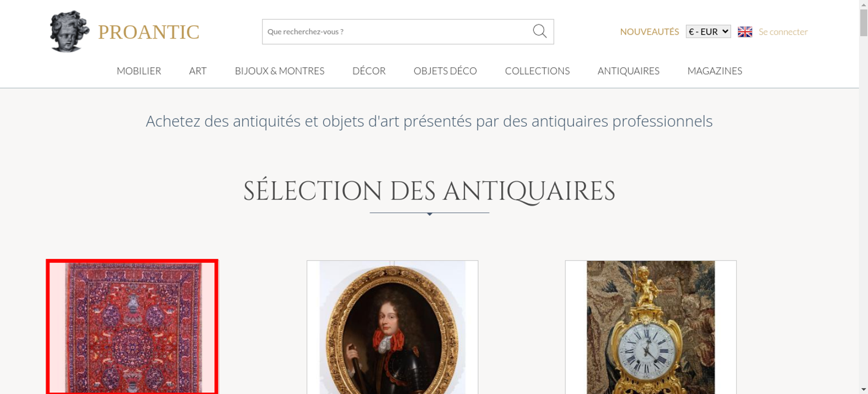
Task: Open the € - EUR currency dropdown
Action: click(x=708, y=32)
